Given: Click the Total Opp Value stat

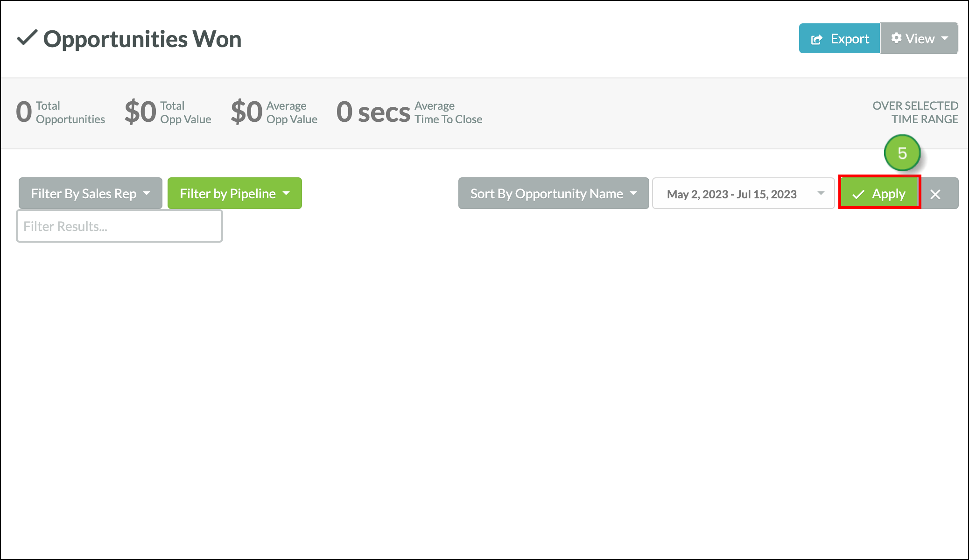Looking at the screenshot, I should 168,112.
